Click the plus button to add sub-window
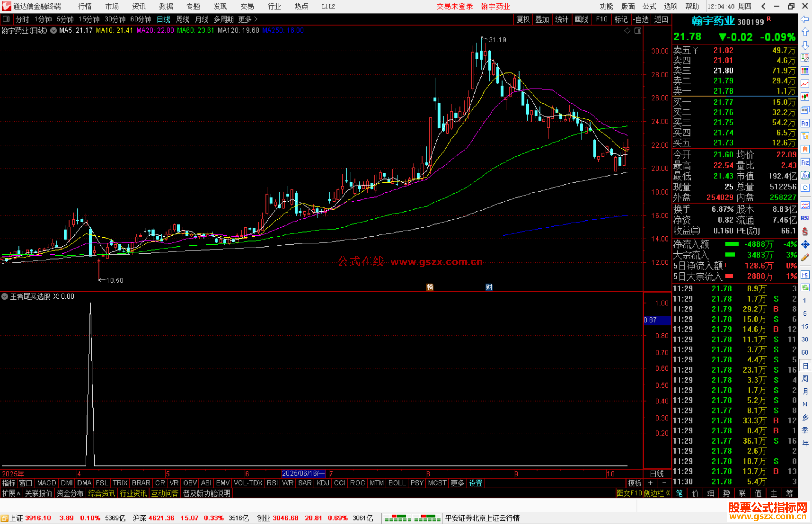 [650, 483]
